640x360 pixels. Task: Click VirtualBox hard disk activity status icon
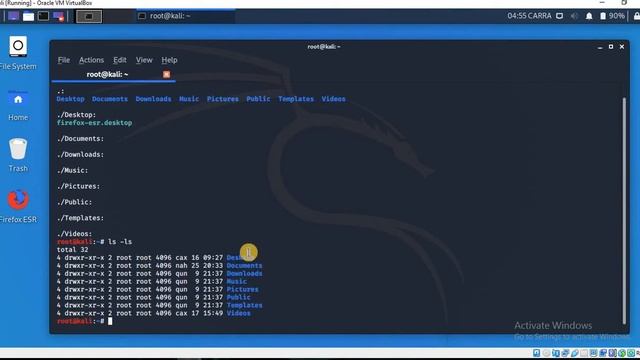(x=536, y=353)
